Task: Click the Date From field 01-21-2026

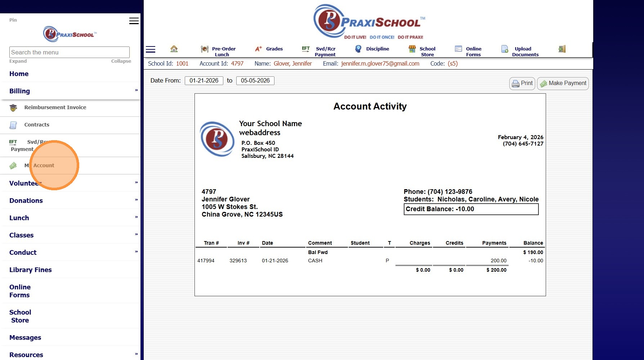Action: point(204,81)
